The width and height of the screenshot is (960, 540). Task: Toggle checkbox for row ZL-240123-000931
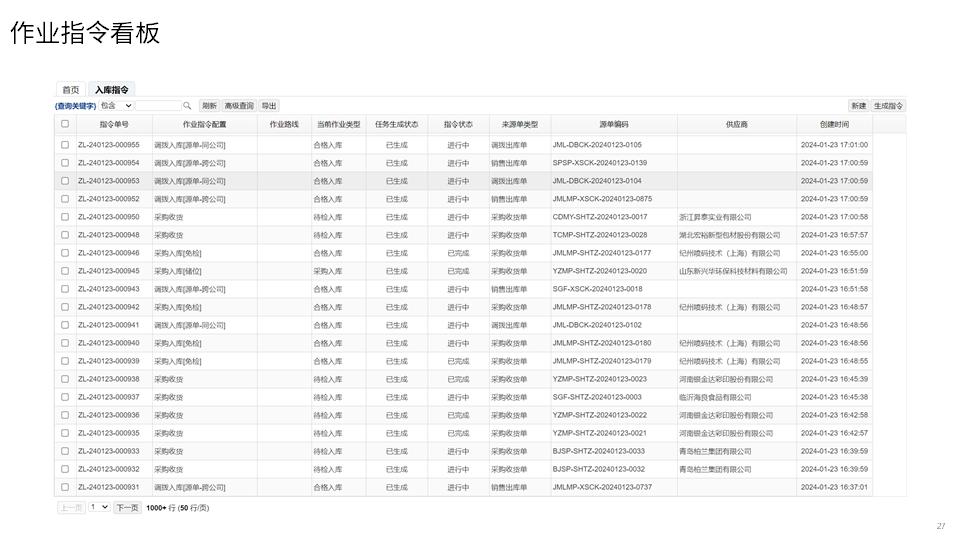click(65, 487)
